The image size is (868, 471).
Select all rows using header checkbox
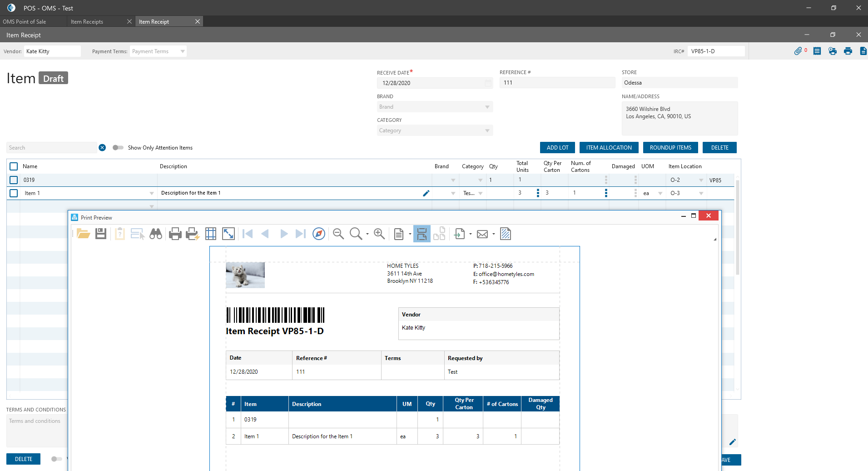point(14,166)
